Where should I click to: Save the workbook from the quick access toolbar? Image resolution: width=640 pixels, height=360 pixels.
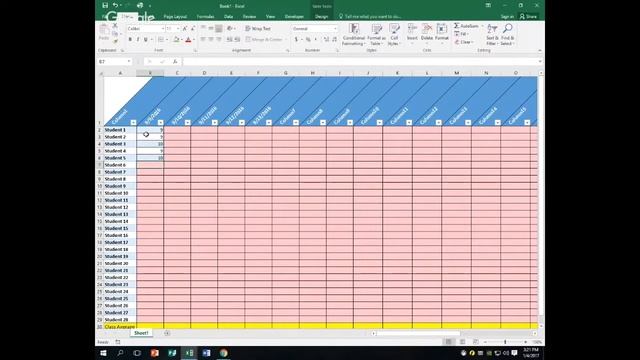click(105, 5)
